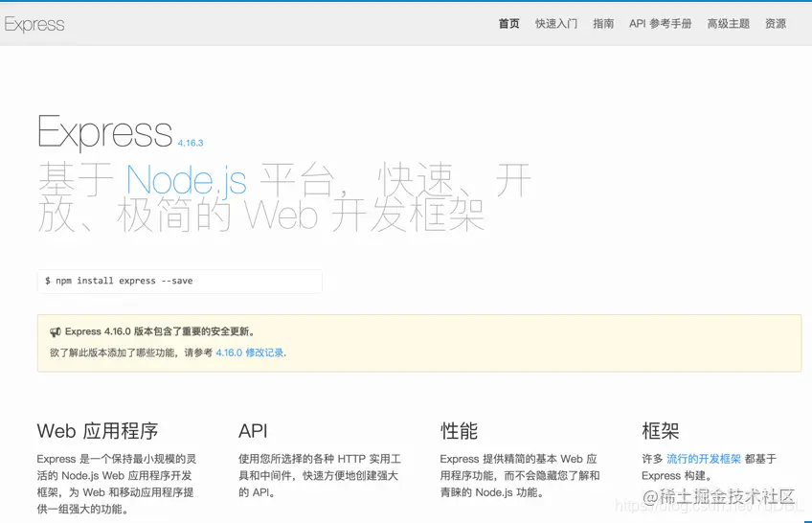Follow the Node.js link in the headline

[x=187, y=180]
